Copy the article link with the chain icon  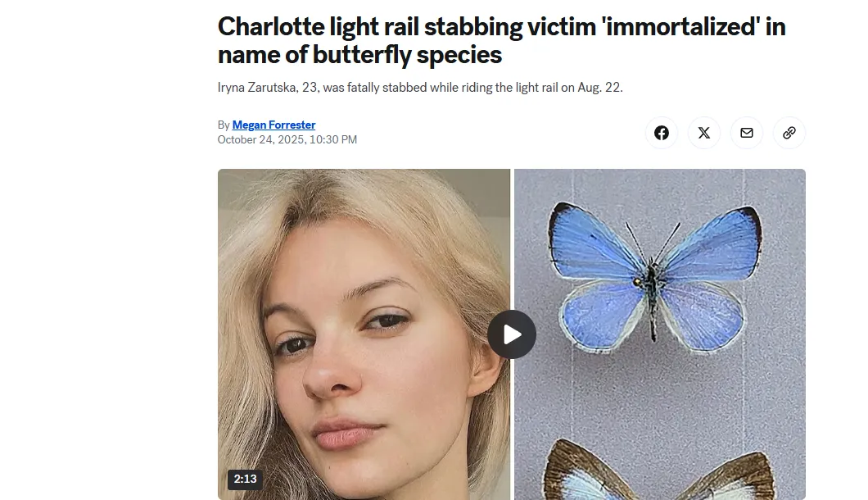click(789, 133)
